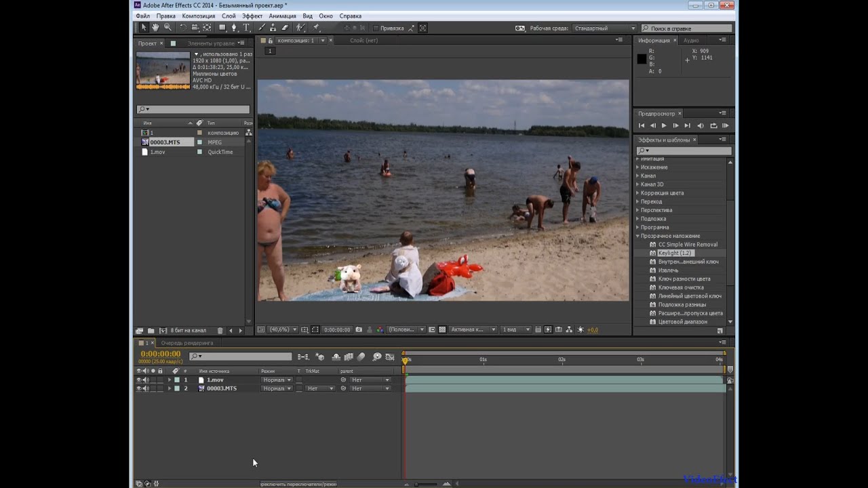Viewport: 868px width, 488px height.
Task: Mute audio of layer 1.mov
Action: [146, 380]
